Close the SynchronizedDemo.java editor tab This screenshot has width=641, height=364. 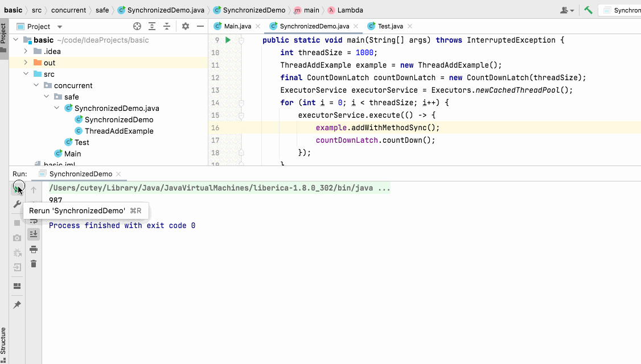click(x=356, y=26)
